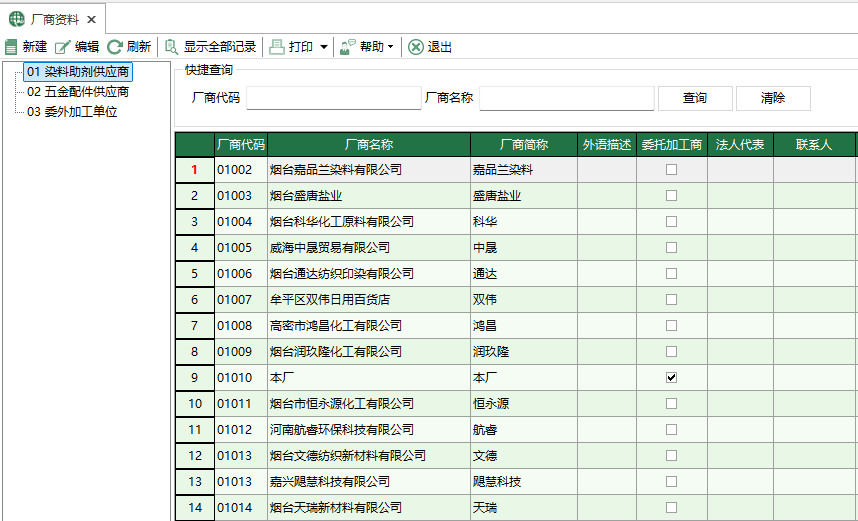Click cell 烟台嘉品兰染料有限公司
Viewport: 858px width, 521px height.
point(369,170)
